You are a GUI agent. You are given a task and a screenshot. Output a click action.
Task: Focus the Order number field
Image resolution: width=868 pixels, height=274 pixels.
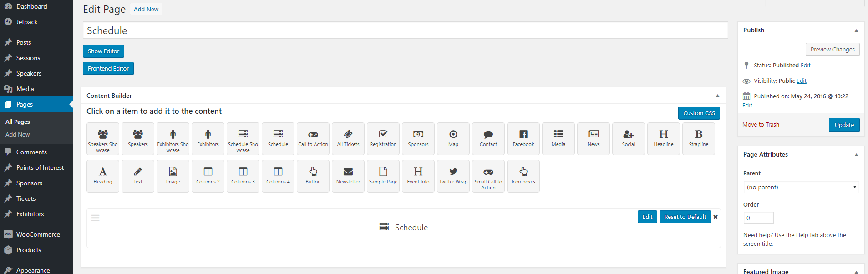(758, 218)
